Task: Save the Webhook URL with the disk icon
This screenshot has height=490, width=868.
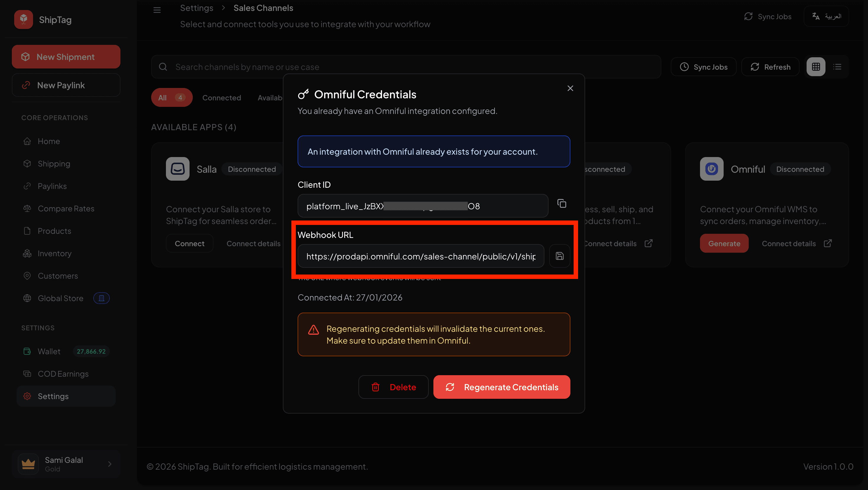Action: pos(559,256)
